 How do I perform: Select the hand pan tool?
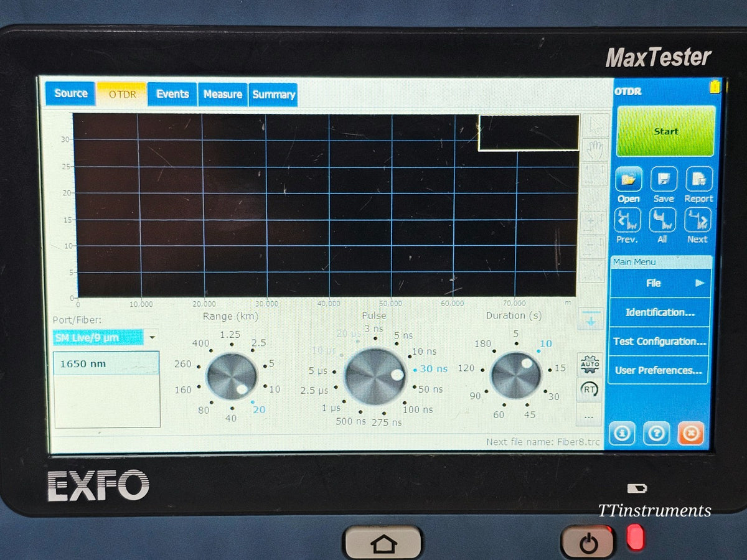point(594,149)
